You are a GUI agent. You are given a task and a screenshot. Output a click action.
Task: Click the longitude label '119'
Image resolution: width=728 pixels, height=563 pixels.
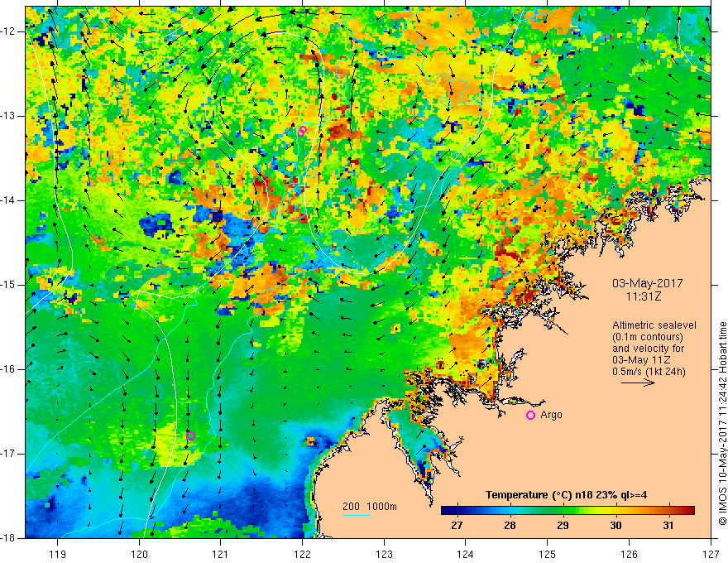click(58, 554)
